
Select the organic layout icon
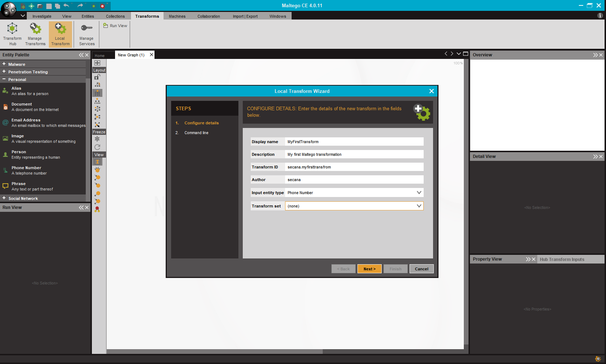pyautogui.click(x=97, y=117)
